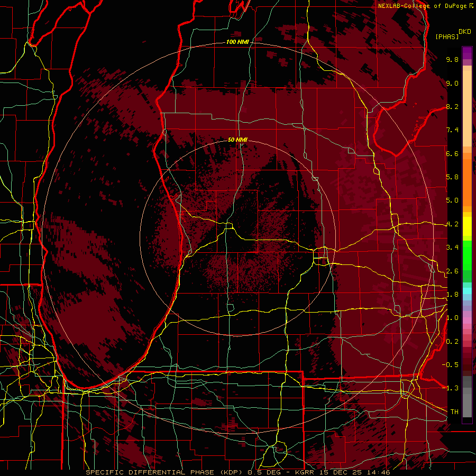Click the 3.4 legend value
The width and height of the screenshot is (476, 476).
coord(452,248)
